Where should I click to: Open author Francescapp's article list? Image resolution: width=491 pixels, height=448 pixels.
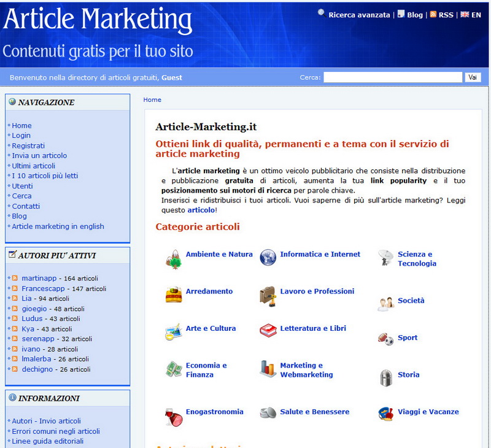[x=39, y=288]
